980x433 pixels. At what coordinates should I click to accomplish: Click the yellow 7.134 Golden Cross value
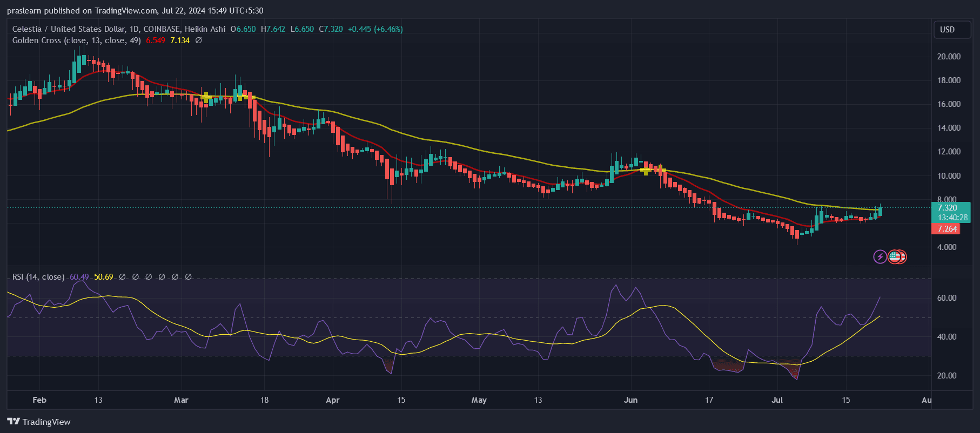coord(180,40)
